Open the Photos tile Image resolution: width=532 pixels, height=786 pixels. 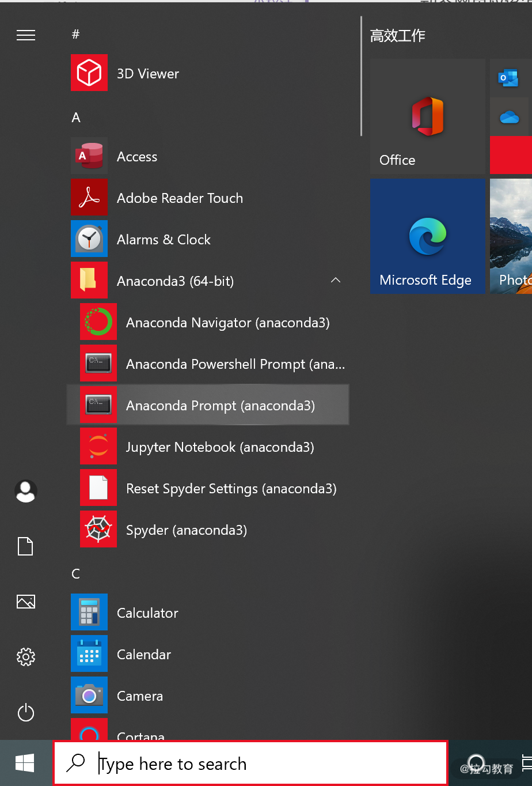pyautogui.click(x=511, y=236)
